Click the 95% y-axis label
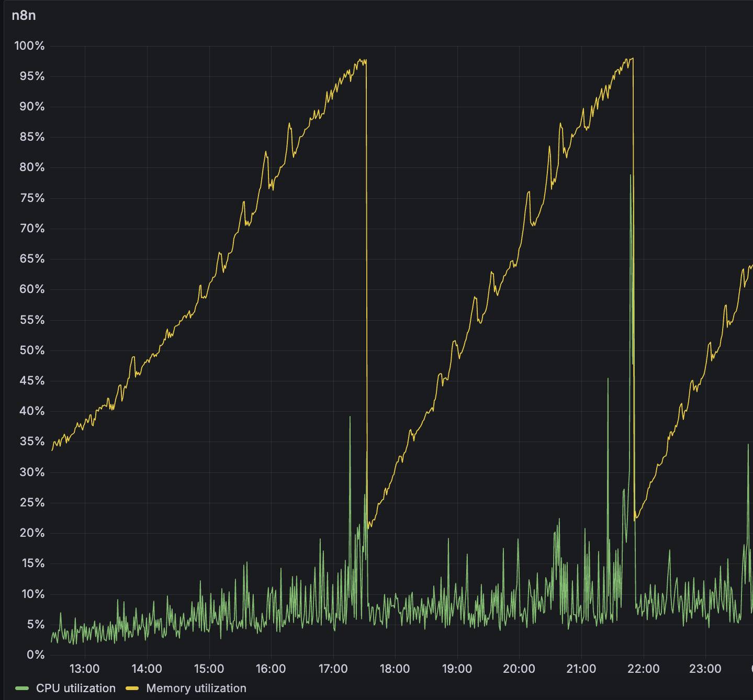The image size is (753, 700). pos(32,76)
